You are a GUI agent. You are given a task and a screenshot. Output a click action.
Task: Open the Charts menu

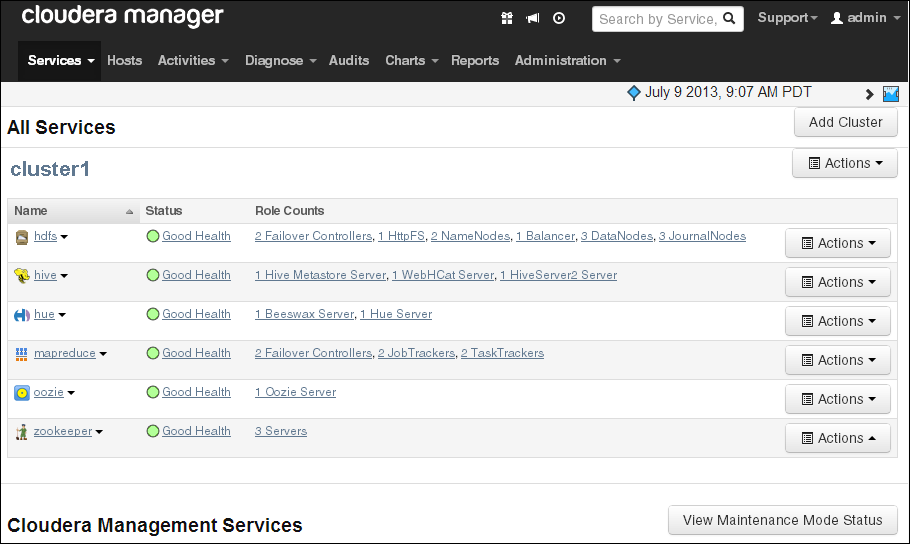click(x=411, y=60)
